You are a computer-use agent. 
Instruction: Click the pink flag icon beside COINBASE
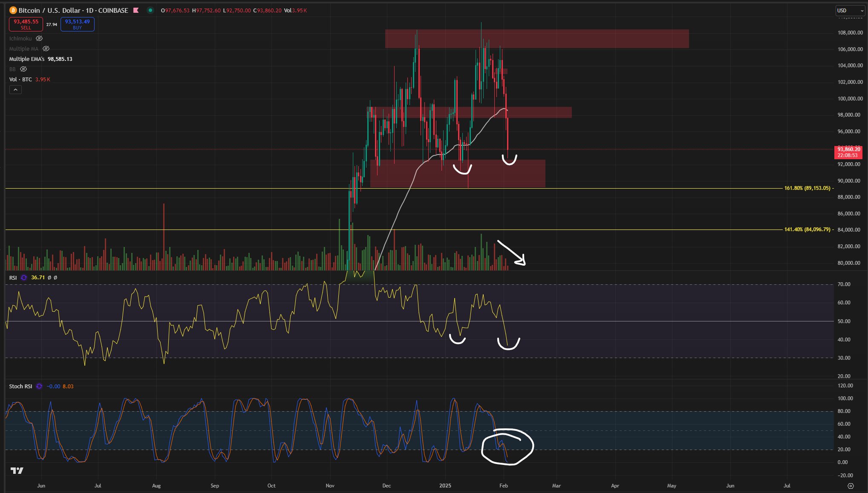[136, 10]
